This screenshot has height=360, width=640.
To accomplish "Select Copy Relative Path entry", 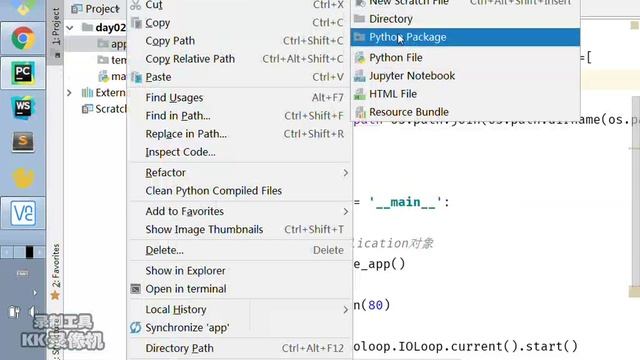I will pyautogui.click(x=240, y=59).
